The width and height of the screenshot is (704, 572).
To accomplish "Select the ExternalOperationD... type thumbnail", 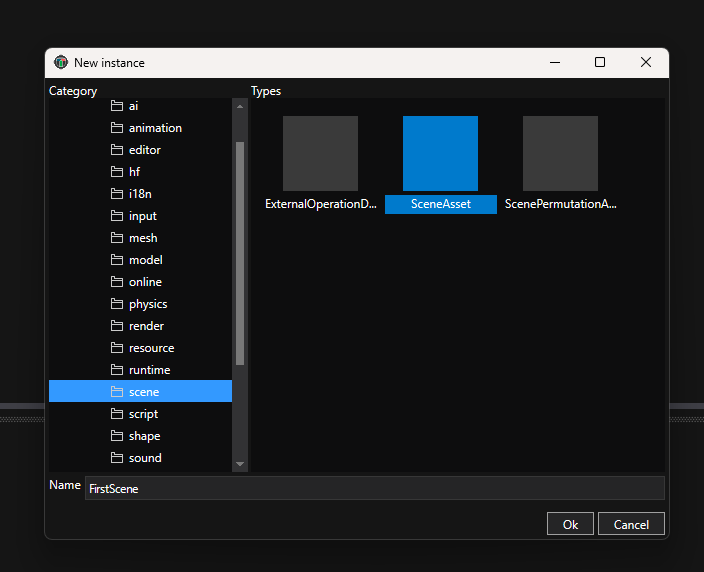I will (x=321, y=154).
